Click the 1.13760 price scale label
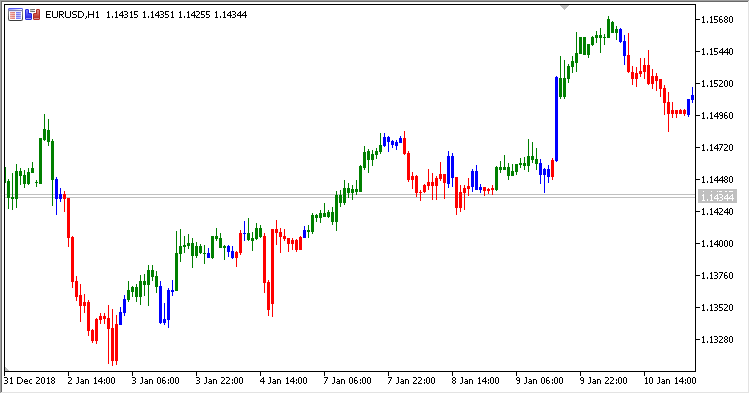The image size is (750, 394). [x=717, y=276]
